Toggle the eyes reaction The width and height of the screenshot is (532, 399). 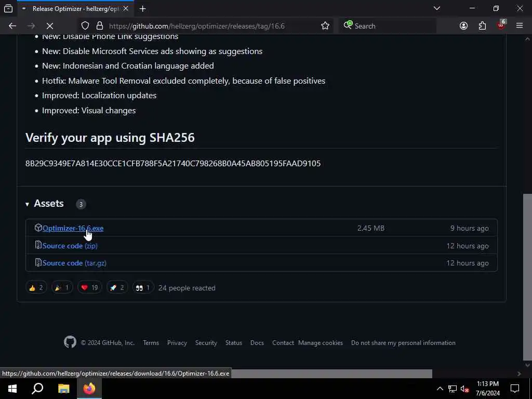point(143,288)
